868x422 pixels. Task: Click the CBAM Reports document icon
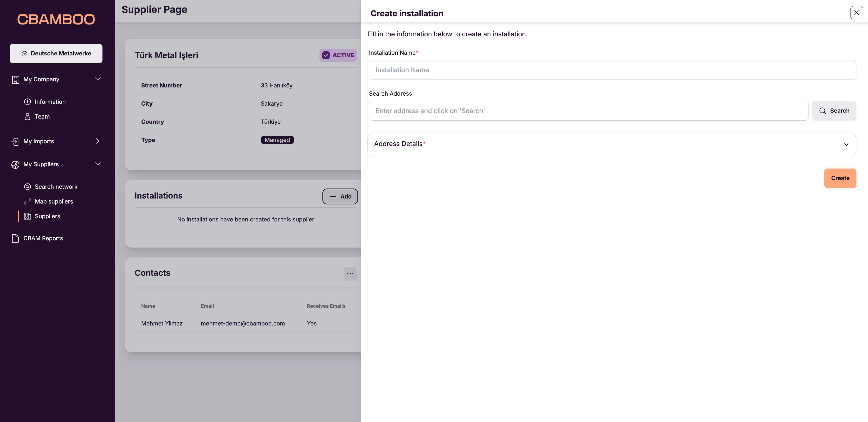coord(15,238)
